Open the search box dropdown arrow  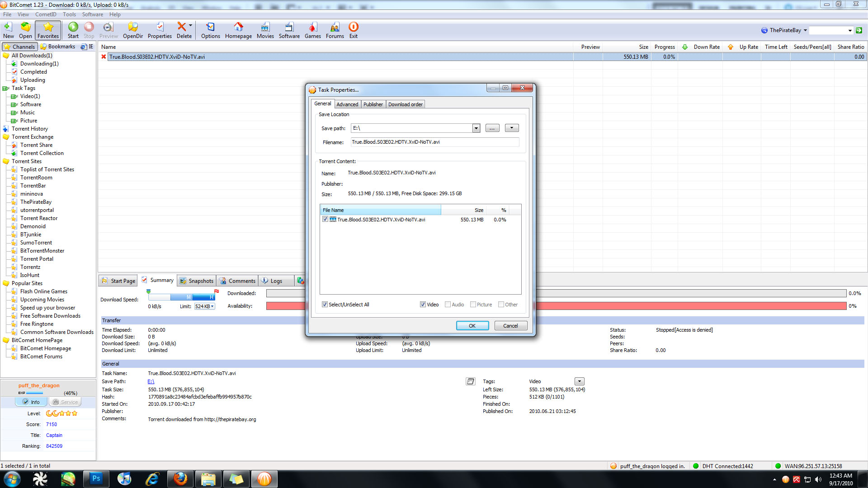point(850,30)
